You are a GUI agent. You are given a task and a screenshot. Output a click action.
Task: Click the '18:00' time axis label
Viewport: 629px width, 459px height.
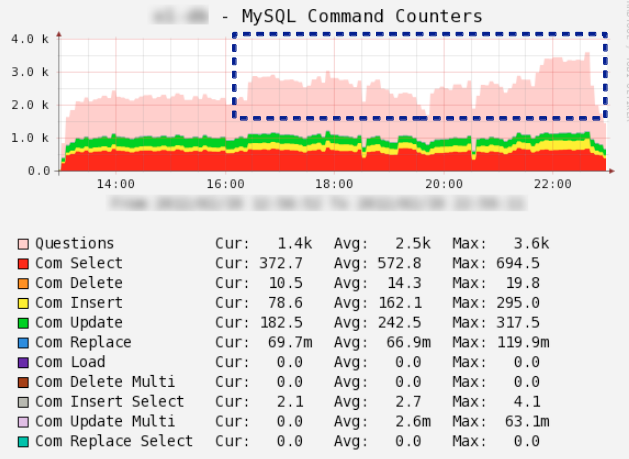click(334, 184)
